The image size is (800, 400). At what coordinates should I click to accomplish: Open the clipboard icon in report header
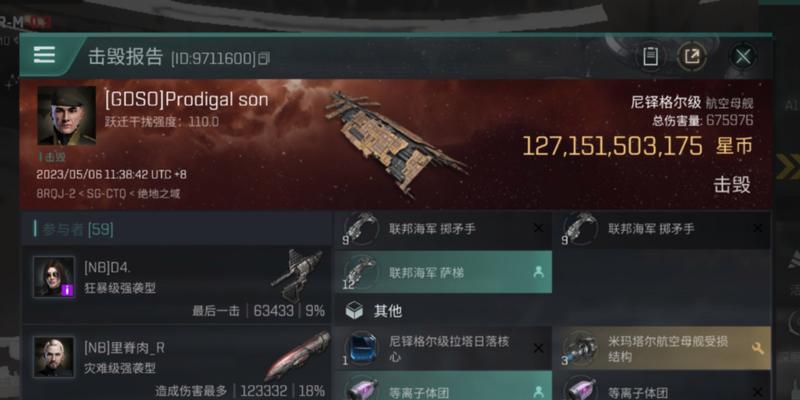tap(651, 56)
